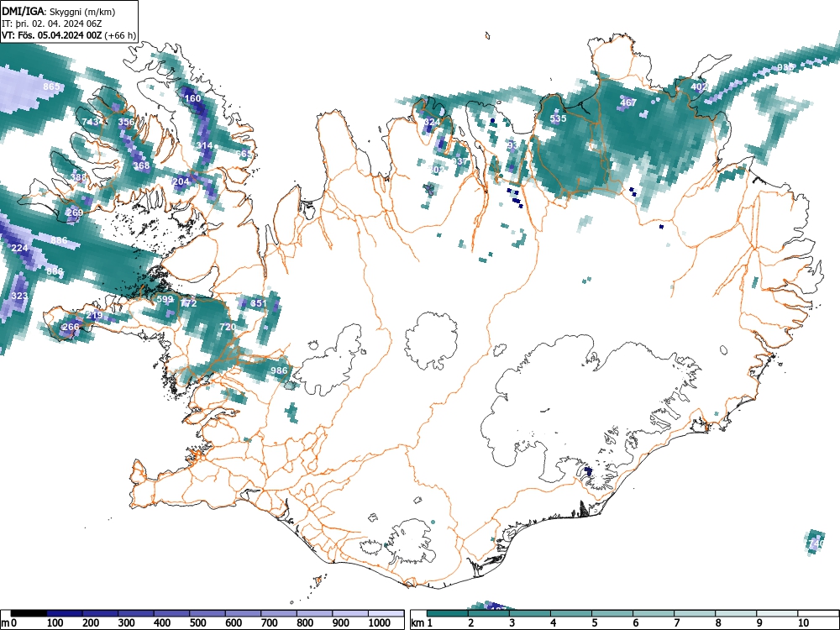840x630 pixels.
Task: Click map value 986 near the glacier
Action: point(279,370)
